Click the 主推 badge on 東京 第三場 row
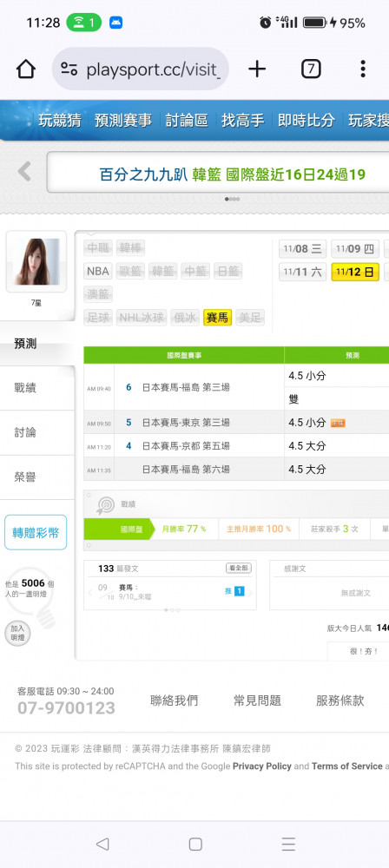This screenshot has width=389, height=868. tap(338, 423)
